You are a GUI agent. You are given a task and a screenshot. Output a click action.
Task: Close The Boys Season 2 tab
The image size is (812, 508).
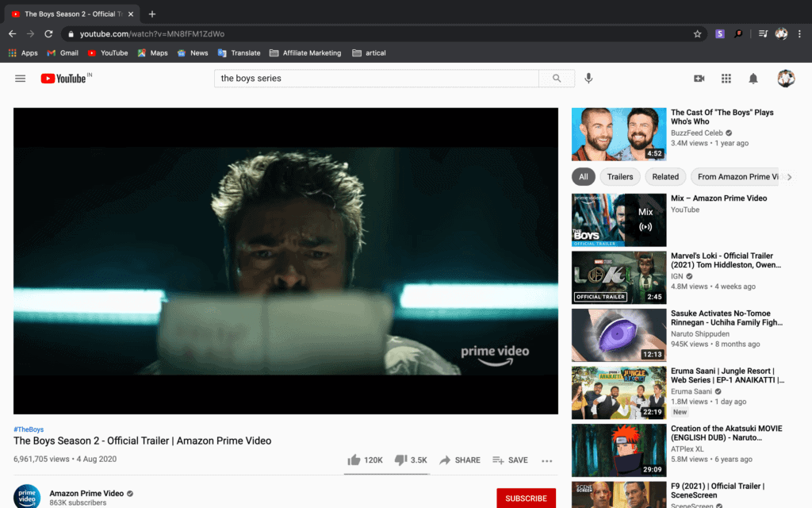(x=131, y=14)
